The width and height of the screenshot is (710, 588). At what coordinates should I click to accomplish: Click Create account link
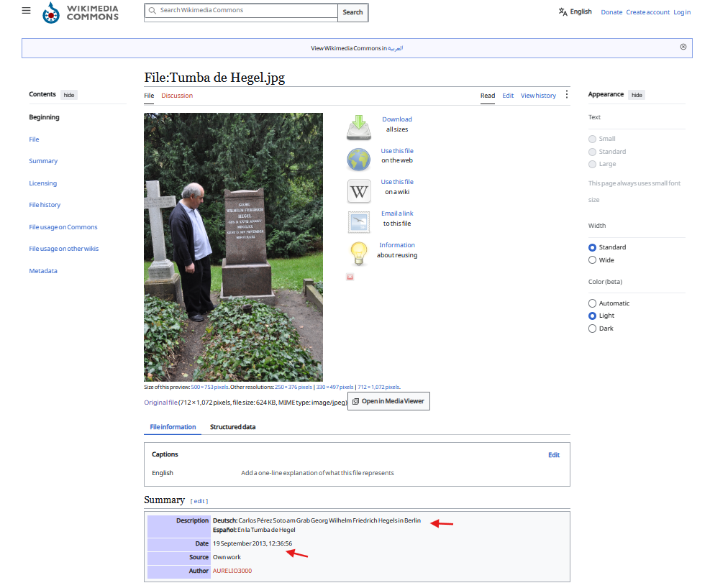click(x=647, y=12)
